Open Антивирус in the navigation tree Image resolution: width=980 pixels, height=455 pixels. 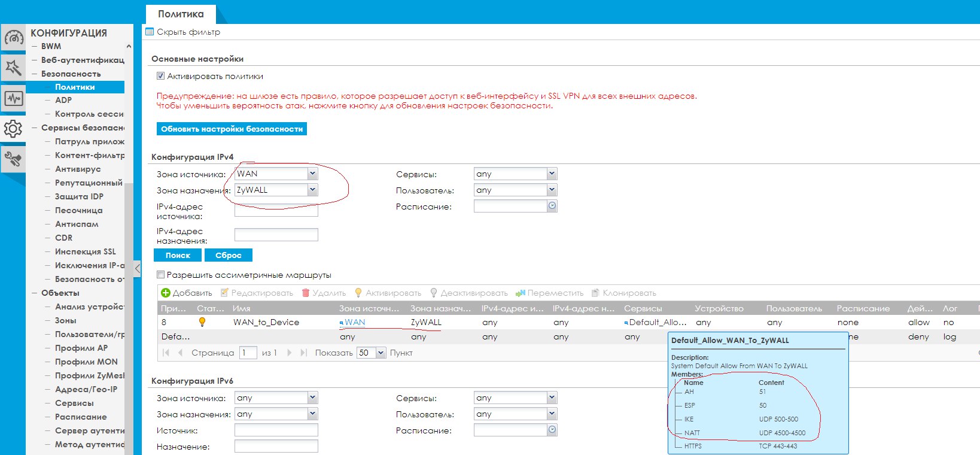click(78, 169)
